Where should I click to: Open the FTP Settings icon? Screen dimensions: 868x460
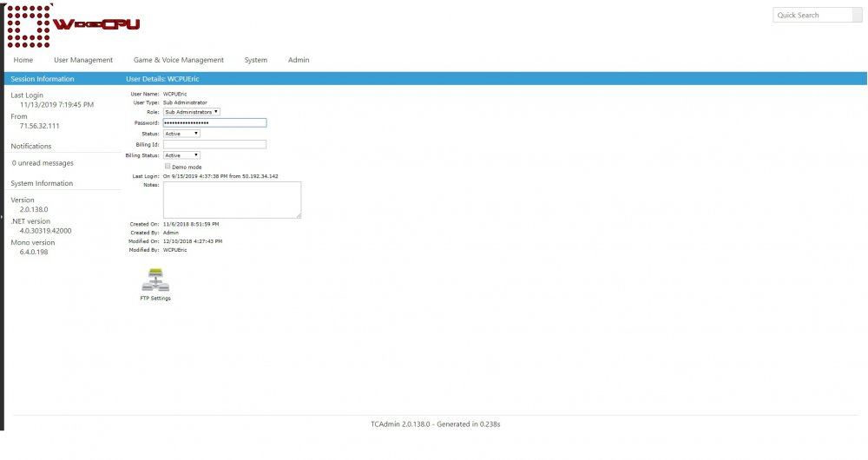155,279
